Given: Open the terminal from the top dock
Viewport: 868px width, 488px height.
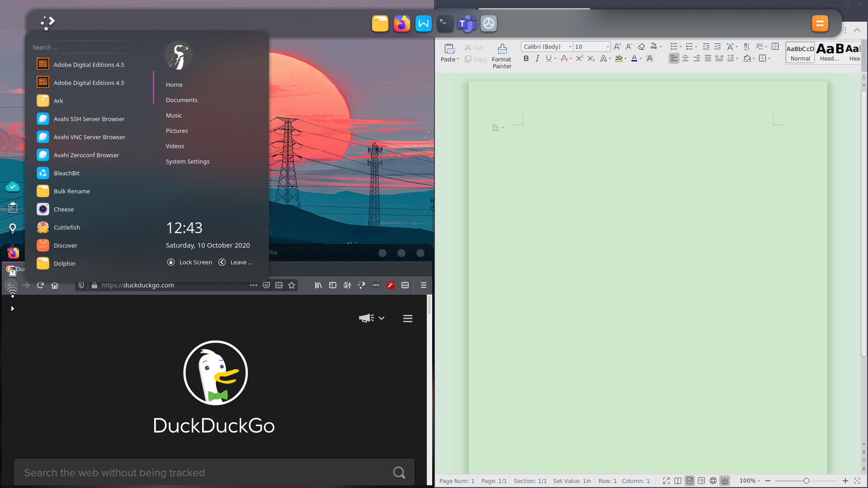Looking at the screenshot, I should (445, 23).
